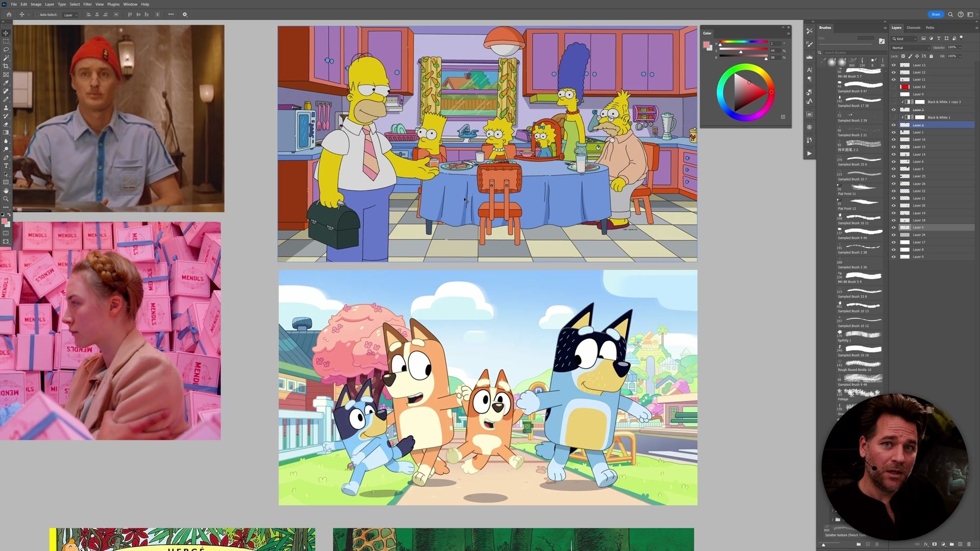
Task: Enable the Auto-Select checkbox
Action: 37,15
